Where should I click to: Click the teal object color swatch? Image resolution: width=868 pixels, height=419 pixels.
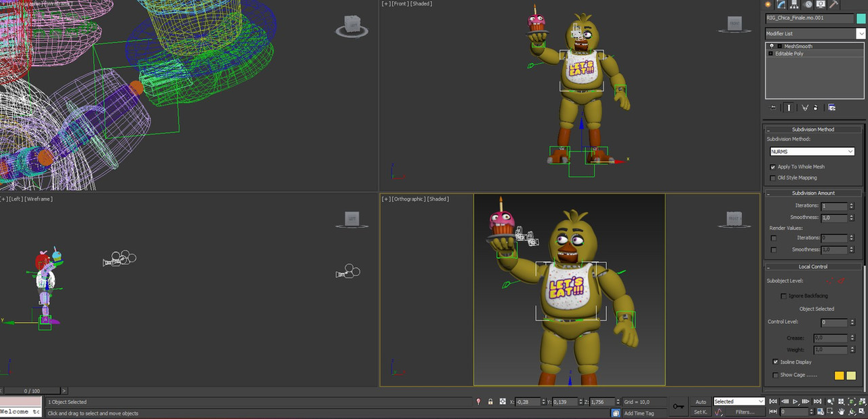(861, 18)
